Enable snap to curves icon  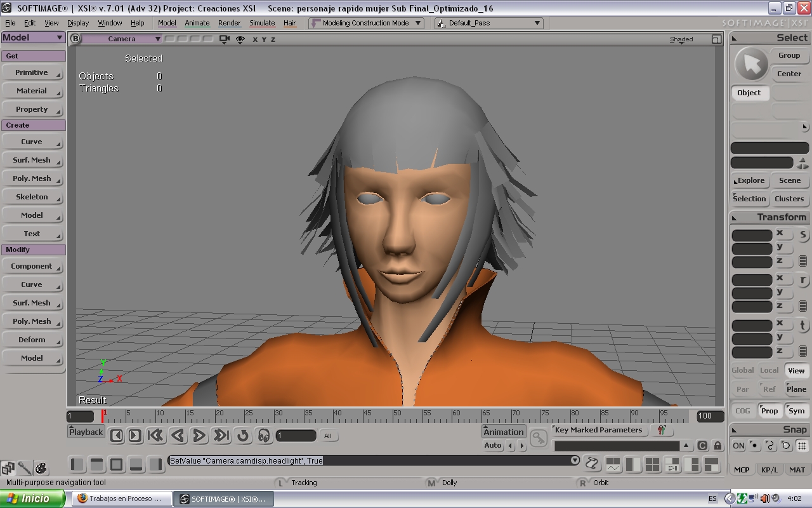(x=770, y=446)
